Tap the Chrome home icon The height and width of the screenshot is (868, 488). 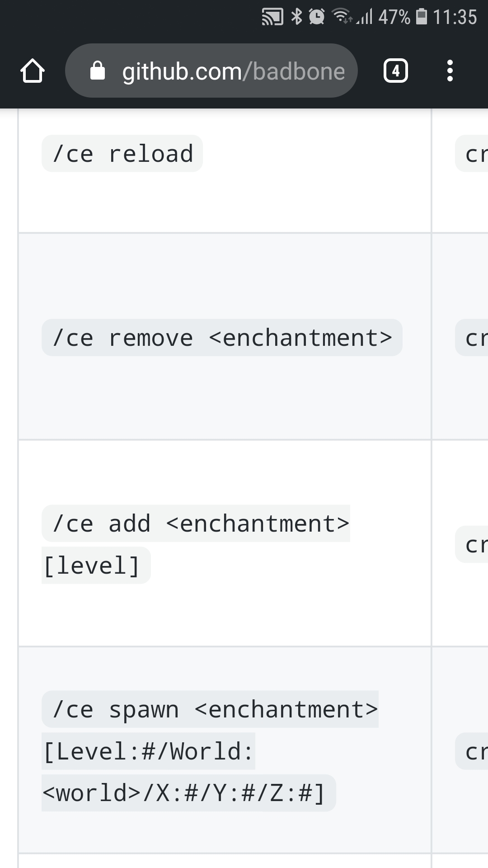click(x=33, y=71)
